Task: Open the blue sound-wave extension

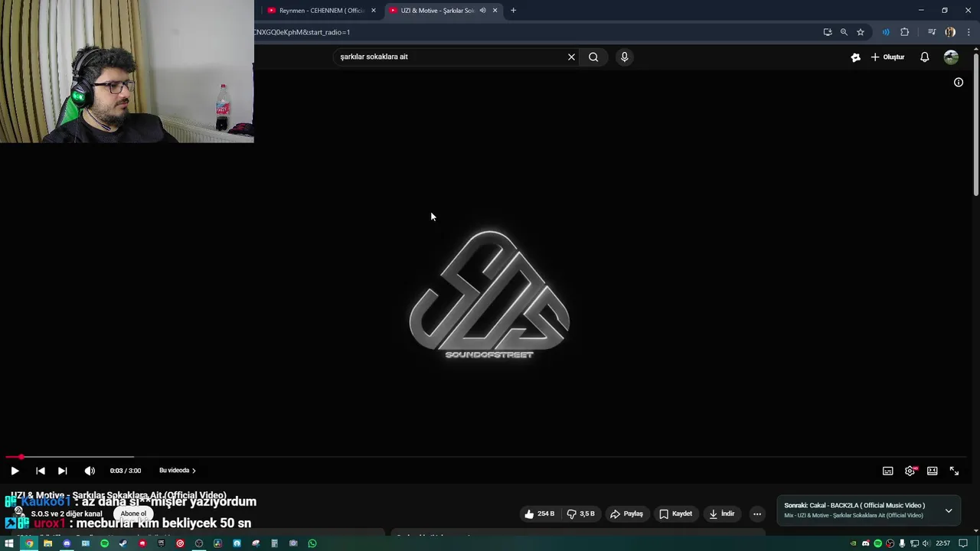Action: pos(886,32)
